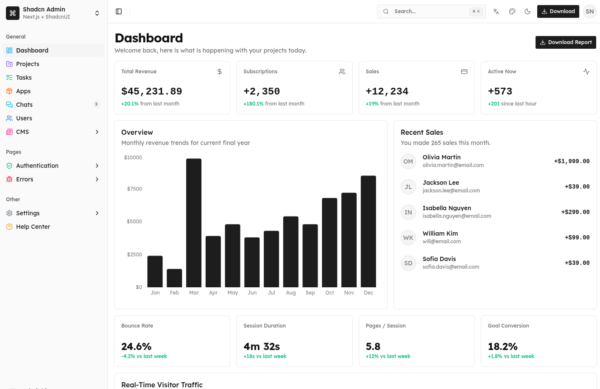The width and height of the screenshot is (600, 389).
Task: Open Projects in the sidebar
Action: point(53,64)
